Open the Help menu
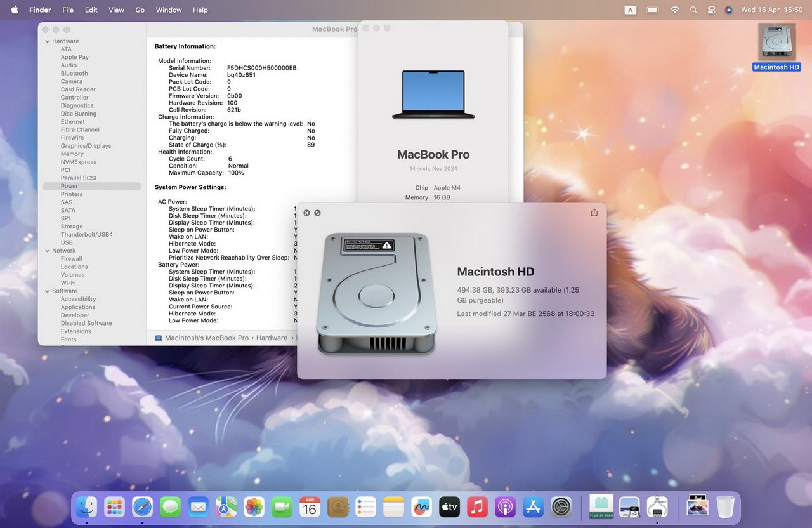 200,10
